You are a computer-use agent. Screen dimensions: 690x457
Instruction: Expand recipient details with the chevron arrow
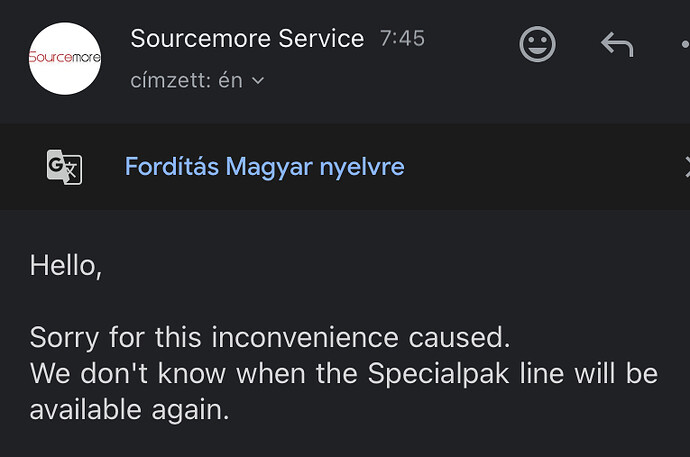pos(258,81)
